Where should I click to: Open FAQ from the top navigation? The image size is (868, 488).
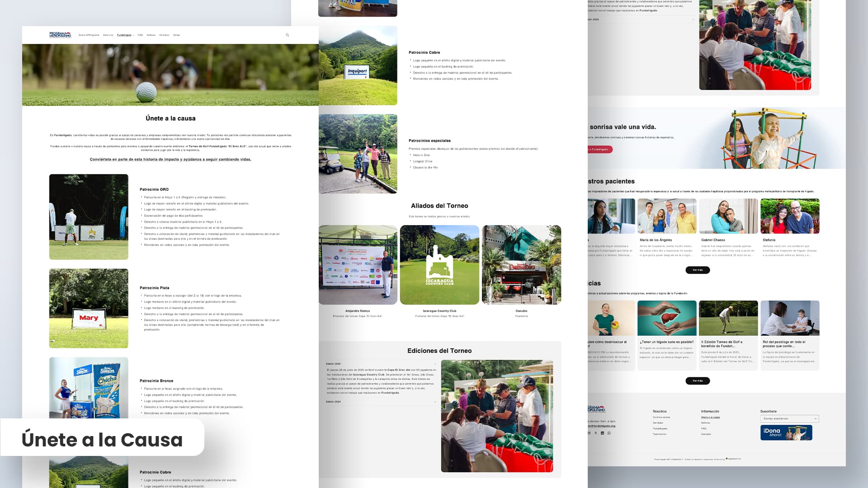pos(140,35)
